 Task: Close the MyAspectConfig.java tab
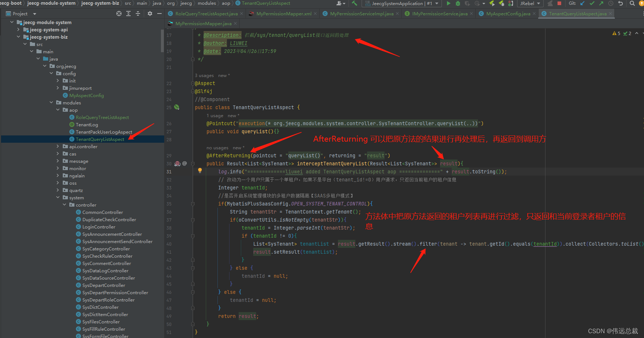tap(534, 14)
